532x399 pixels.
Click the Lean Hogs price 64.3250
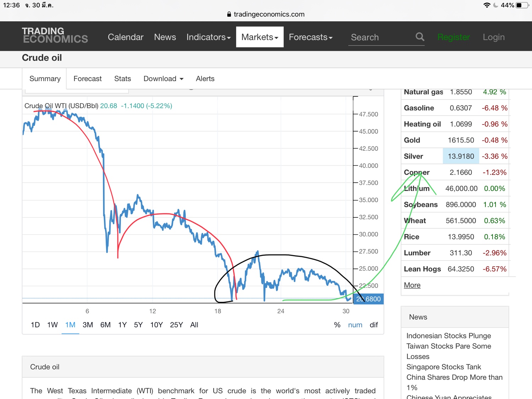click(461, 269)
